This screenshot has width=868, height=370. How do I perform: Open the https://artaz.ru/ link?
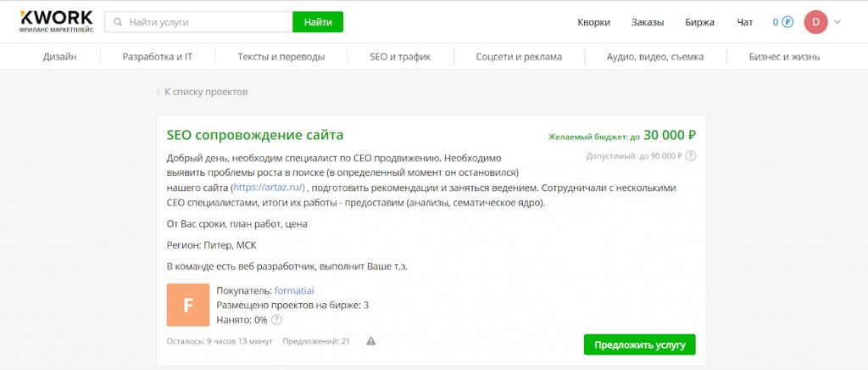(269, 188)
